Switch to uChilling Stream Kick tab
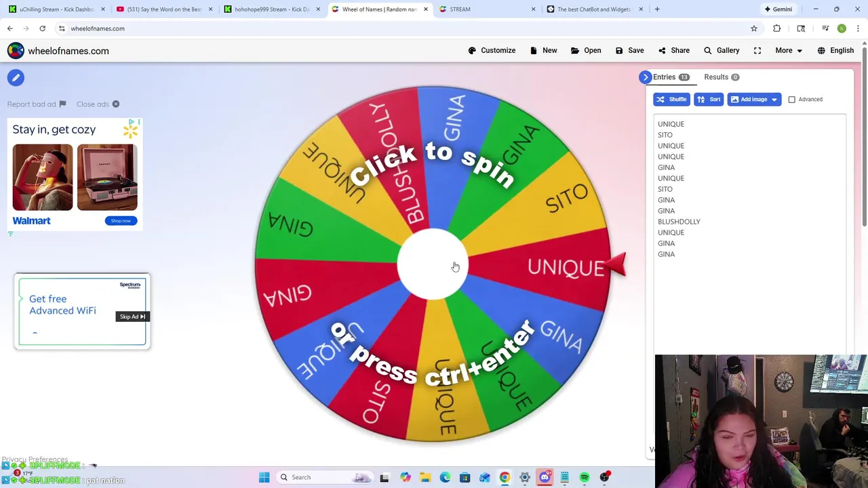 56,9
